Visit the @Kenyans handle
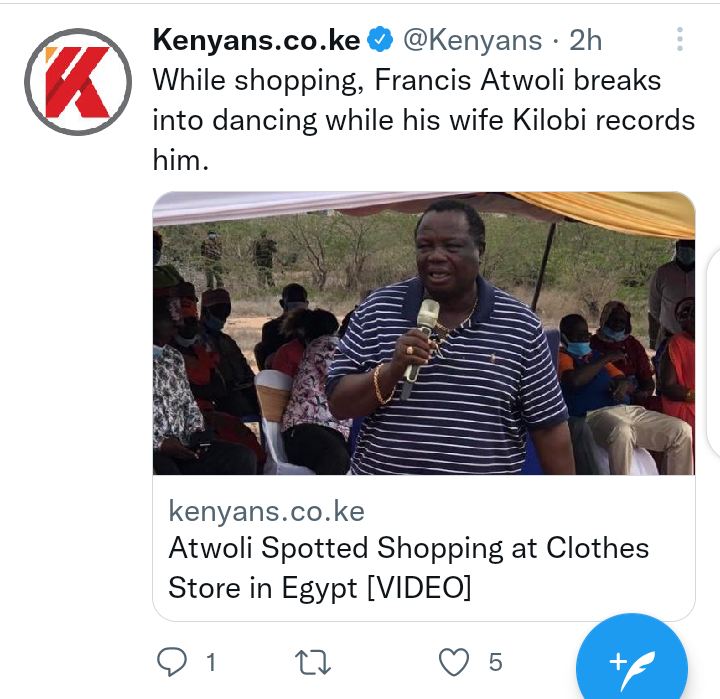The height and width of the screenshot is (699, 720). click(x=472, y=40)
